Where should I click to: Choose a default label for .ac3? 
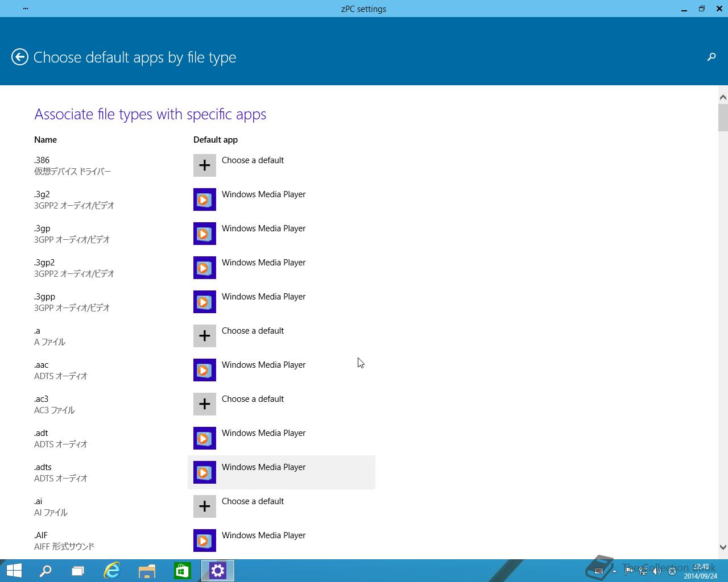[253, 399]
